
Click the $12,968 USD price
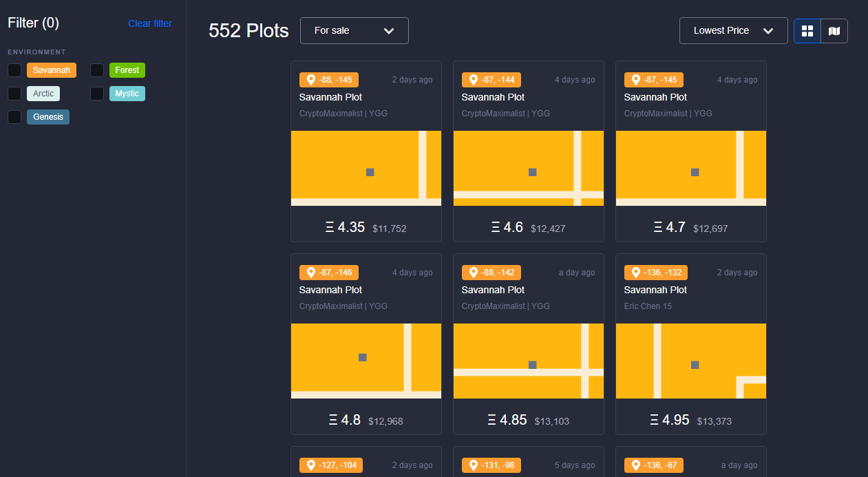click(385, 421)
